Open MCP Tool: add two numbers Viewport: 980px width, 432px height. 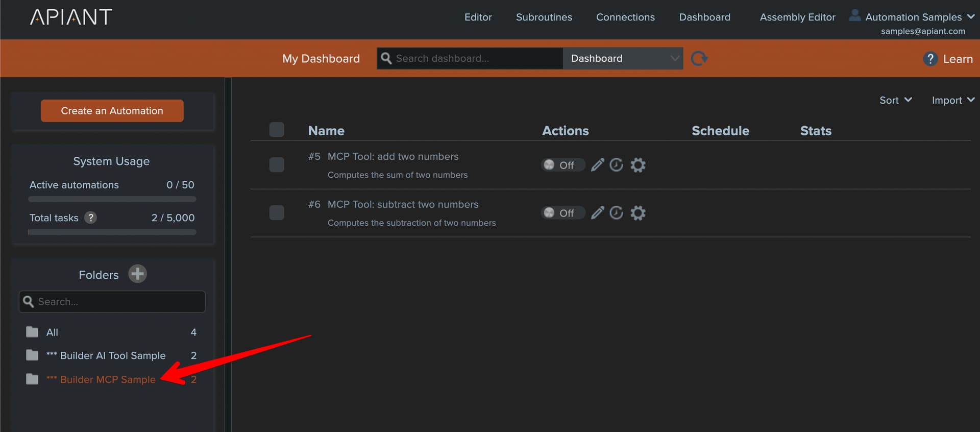(x=393, y=156)
